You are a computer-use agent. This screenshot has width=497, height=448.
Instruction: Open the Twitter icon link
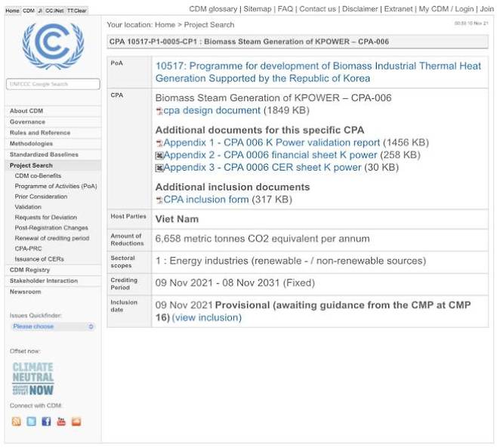[31, 422]
